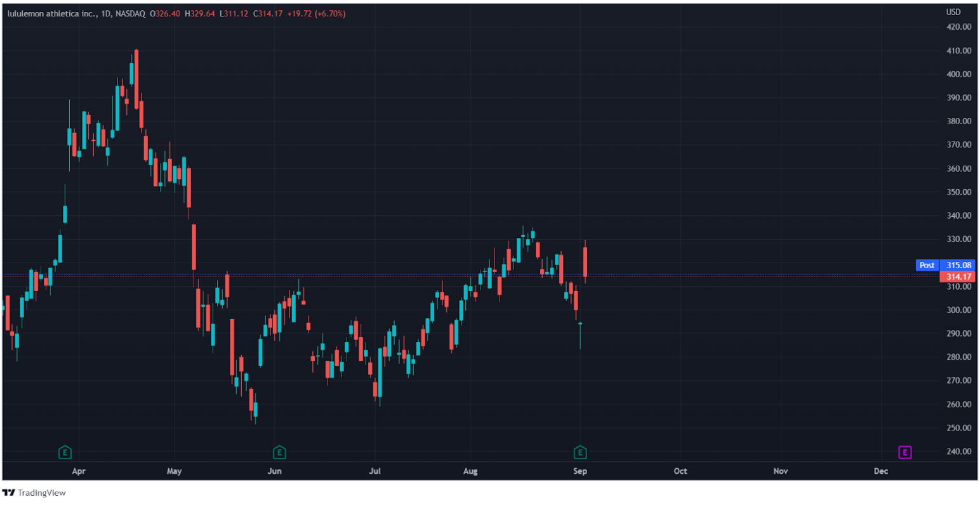Click the 250.00 price axis label
Viewport: 980px width, 508px height.
958,428
